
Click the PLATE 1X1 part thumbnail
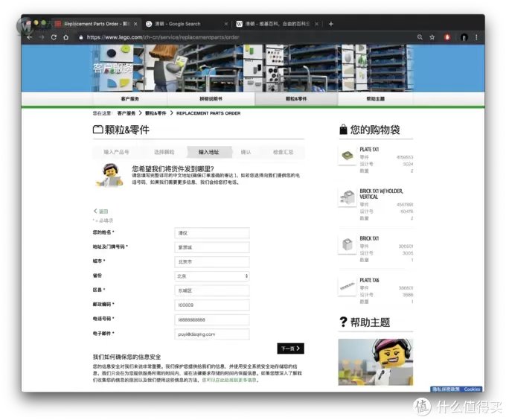pos(348,156)
